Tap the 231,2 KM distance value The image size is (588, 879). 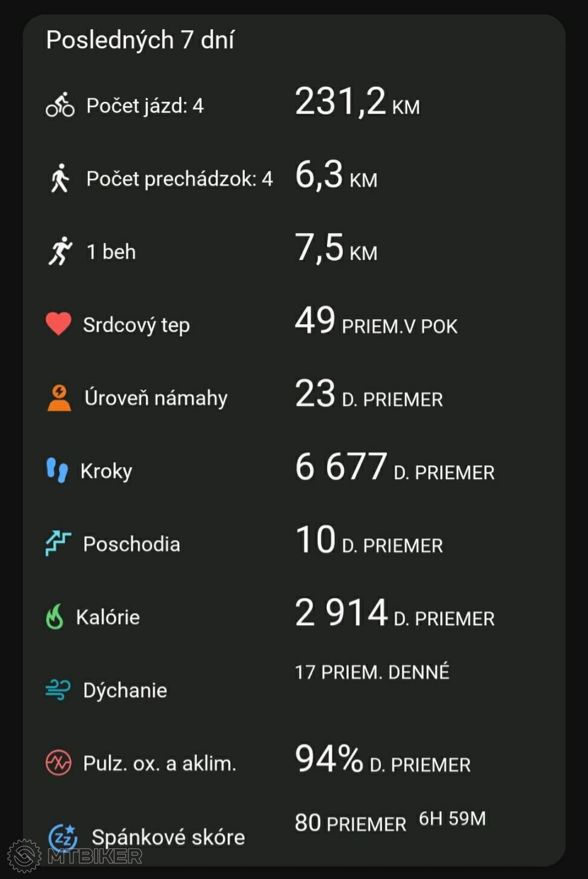(x=357, y=102)
